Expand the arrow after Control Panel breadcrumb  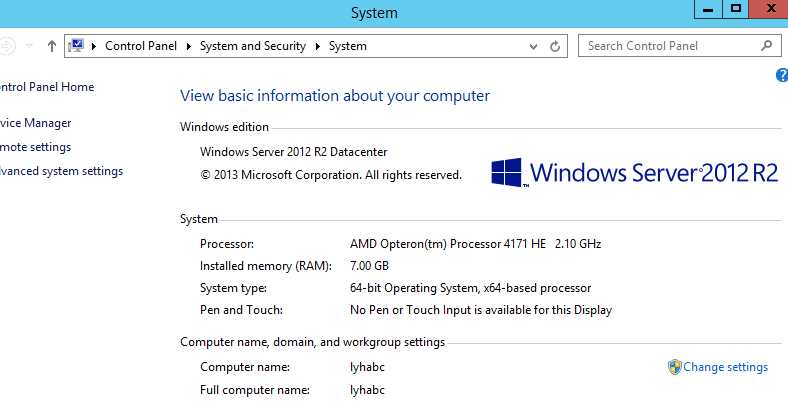pyautogui.click(x=188, y=46)
